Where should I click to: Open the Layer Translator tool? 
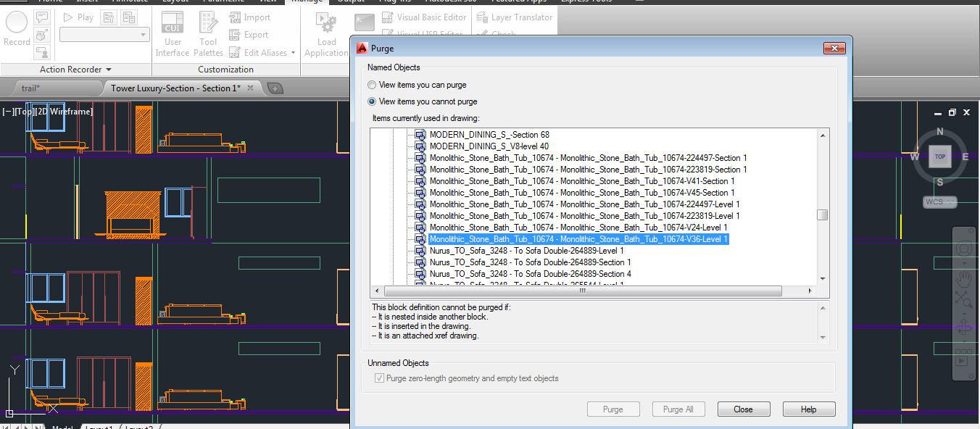tap(515, 17)
